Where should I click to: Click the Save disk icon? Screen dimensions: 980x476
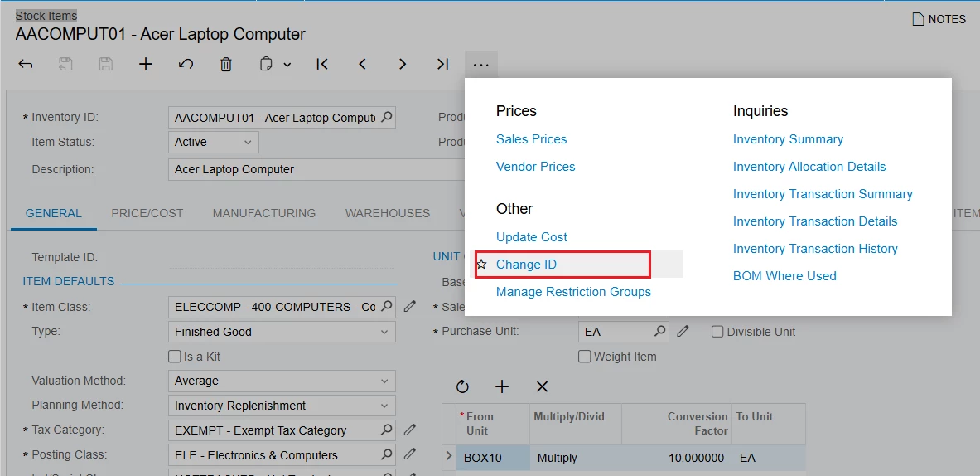tap(106, 64)
